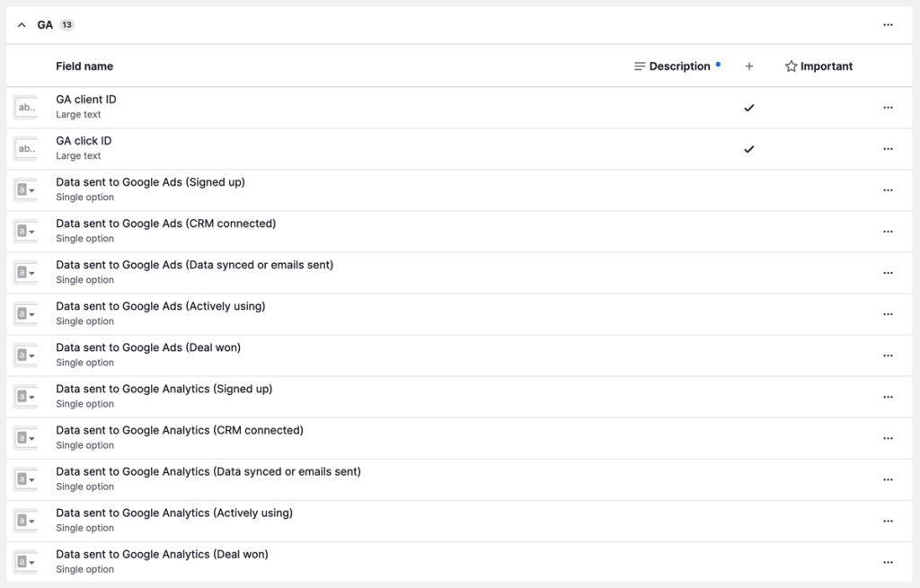
Task: Select Data sent to Google Ads (Actively using) field
Action: click(160, 307)
